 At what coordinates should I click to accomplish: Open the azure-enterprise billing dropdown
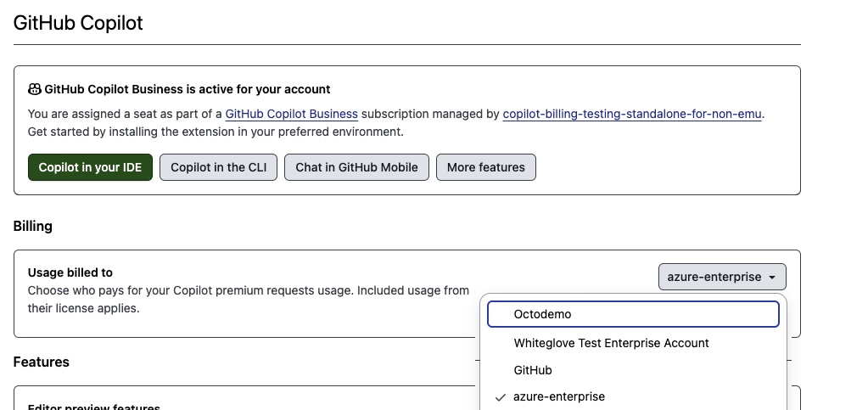tap(721, 277)
